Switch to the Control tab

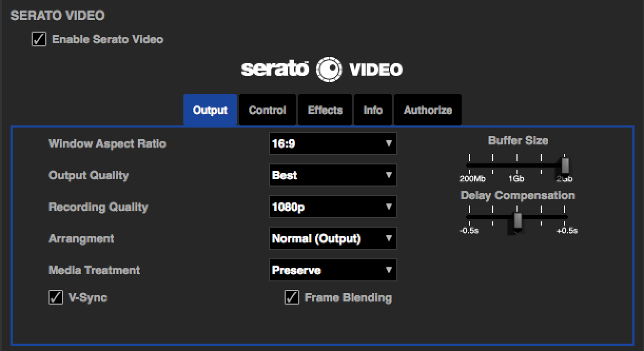click(267, 110)
